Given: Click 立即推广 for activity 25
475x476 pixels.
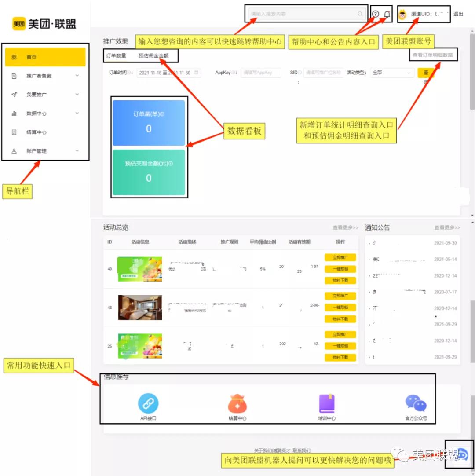Looking at the screenshot, I should [340, 334].
